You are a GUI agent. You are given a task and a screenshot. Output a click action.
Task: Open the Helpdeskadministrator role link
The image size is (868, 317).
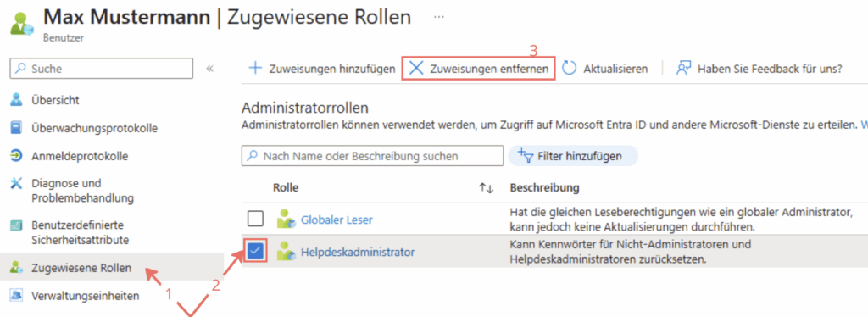click(358, 253)
